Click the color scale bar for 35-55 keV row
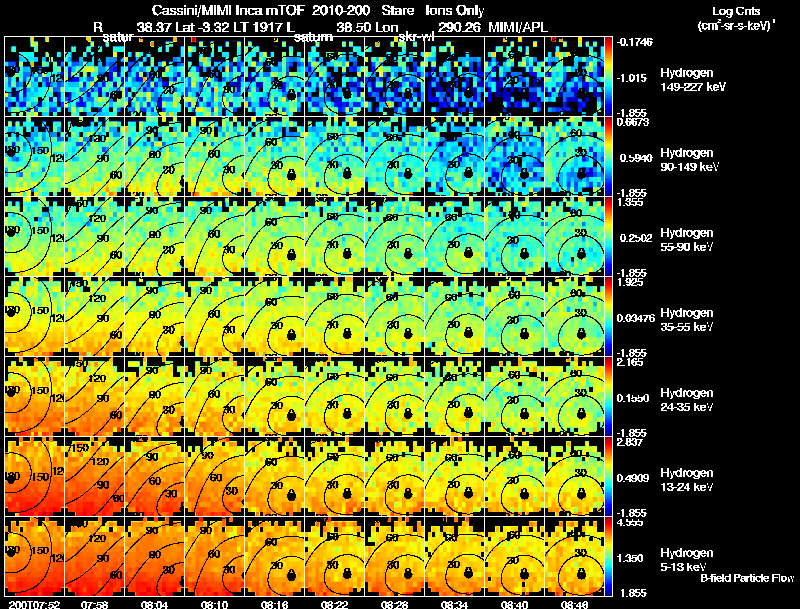The width and height of the screenshot is (800, 609). [x=608, y=317]
